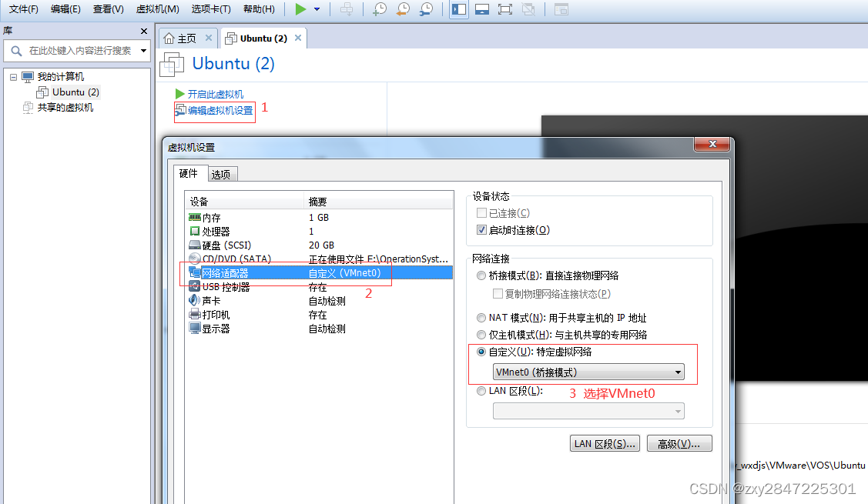The height and width of the screenshot is (504, 868).
Task: Select the 内存 device row
Action: coord(320,218)
